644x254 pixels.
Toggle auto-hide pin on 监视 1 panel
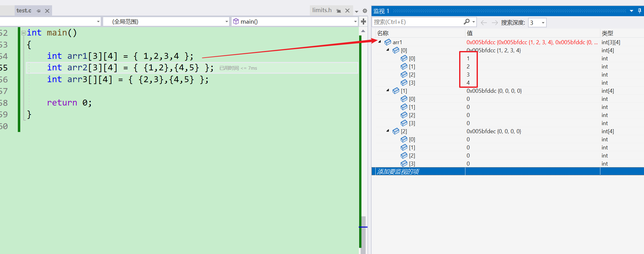(x=640, y=11)
